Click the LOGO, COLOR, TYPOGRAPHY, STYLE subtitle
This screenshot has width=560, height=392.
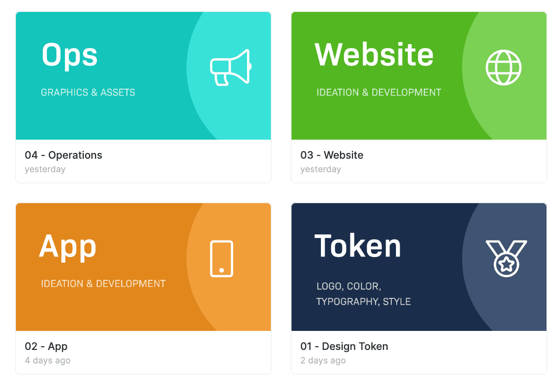(x=363, y=294)
